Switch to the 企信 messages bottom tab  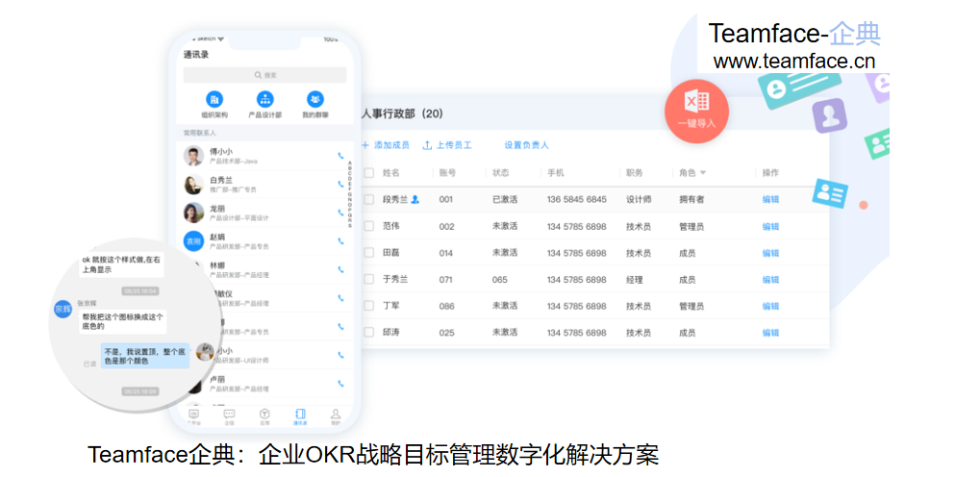[230, 417]
